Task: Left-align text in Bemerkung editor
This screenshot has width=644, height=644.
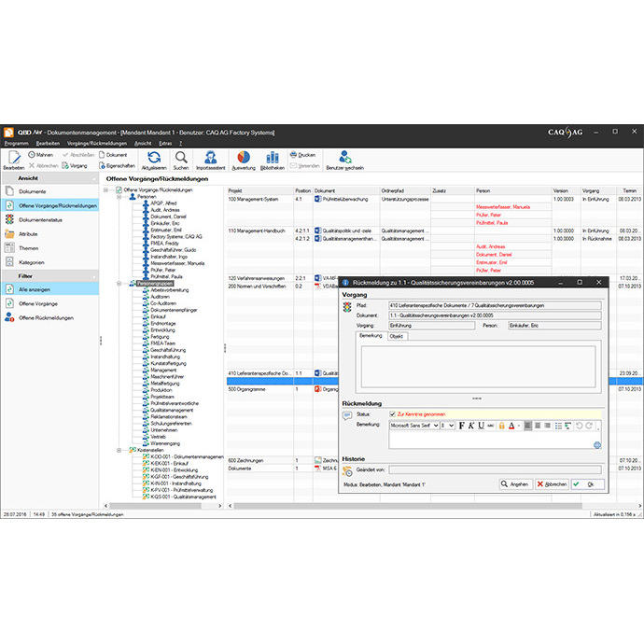Action: pyautogui.click(x=527, y=426)
